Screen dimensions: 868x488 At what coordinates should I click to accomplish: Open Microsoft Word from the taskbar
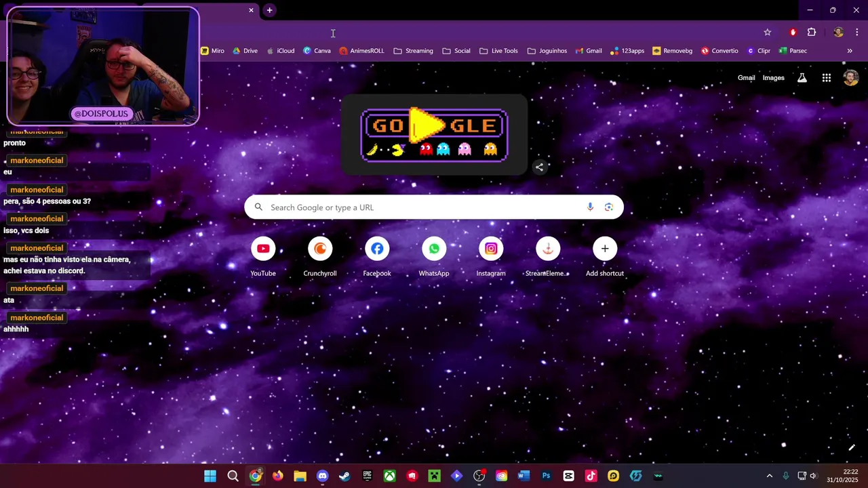click(x=524, y=476)
